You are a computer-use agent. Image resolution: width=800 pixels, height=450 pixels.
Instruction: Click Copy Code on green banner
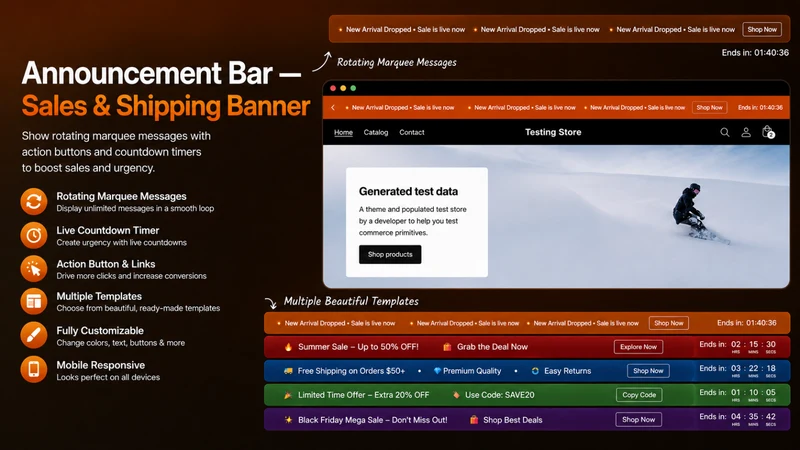coord(639,395)
